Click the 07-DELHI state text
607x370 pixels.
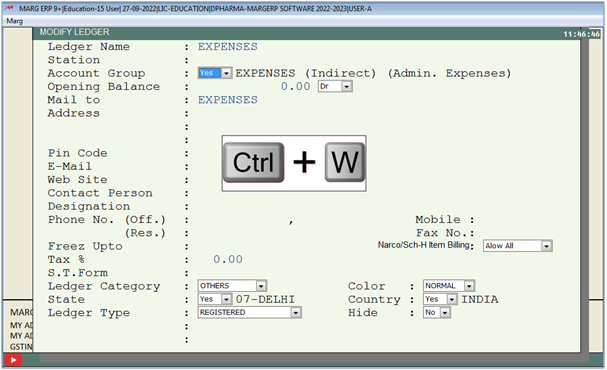pyautogui.click(x=265, y=299)
